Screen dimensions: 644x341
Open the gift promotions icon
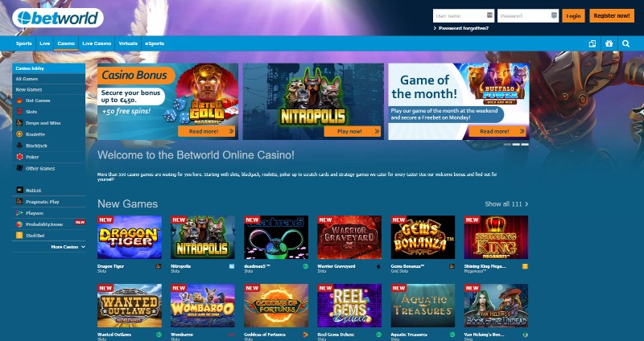(609, 43)
